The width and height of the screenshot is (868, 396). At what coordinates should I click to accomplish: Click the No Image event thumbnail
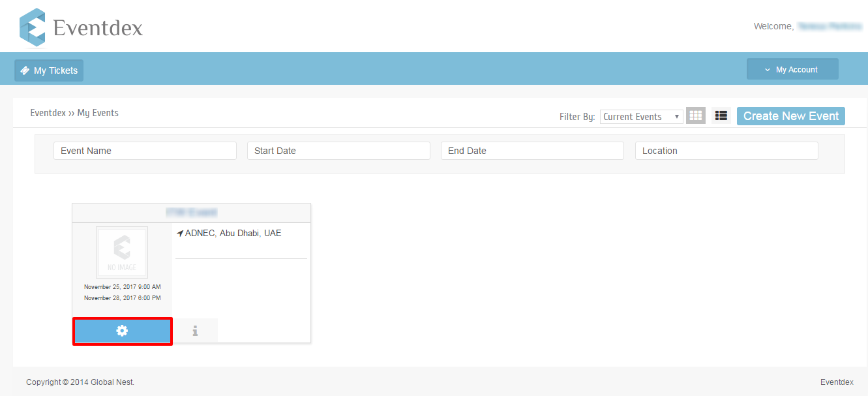(122, 252)
